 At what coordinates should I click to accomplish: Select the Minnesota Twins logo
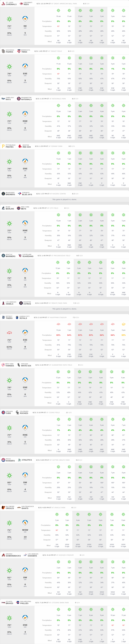tap(19, 51)
